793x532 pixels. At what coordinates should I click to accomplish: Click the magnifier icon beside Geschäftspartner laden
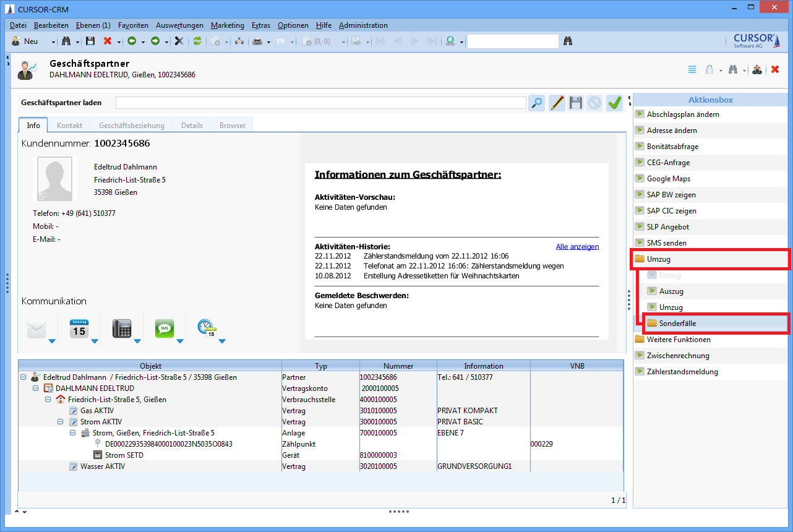coord(537,103)
